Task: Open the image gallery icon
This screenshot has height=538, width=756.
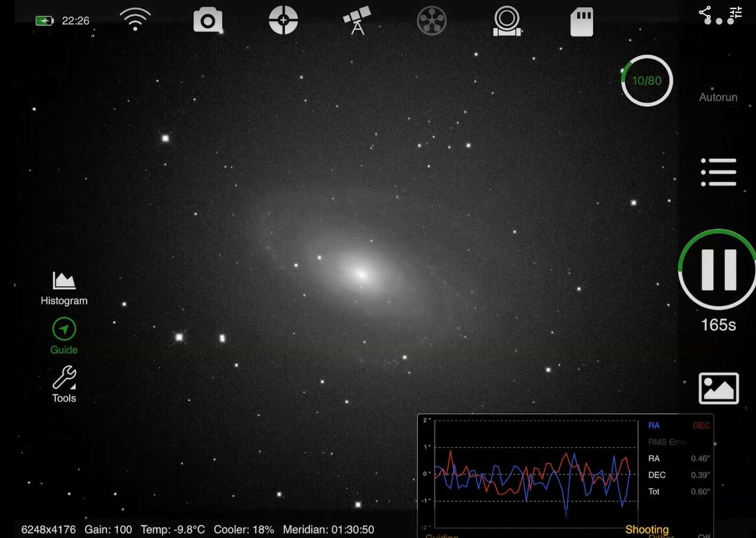Action: [x=718, y=388]
